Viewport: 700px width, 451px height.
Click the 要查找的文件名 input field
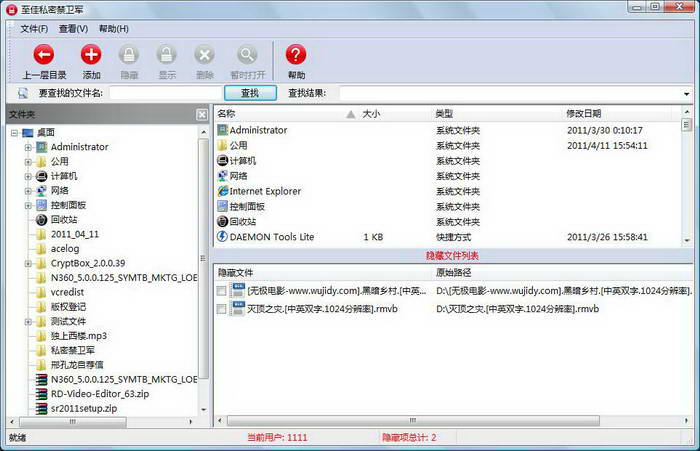[x=164, y=93]
